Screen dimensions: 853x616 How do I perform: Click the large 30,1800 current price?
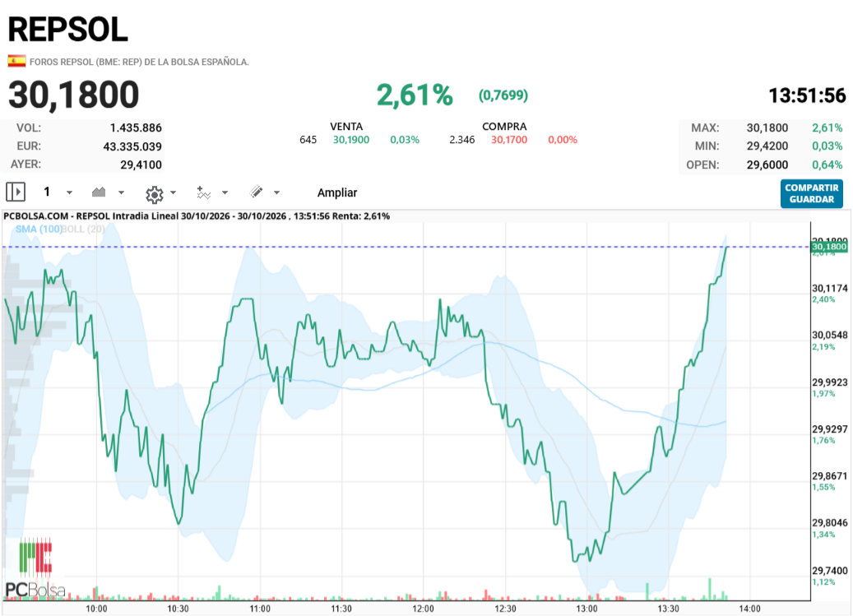click(73, 95)
